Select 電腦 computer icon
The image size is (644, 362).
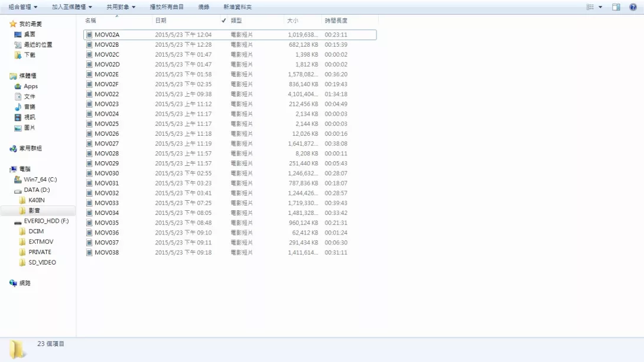(13, 169)
